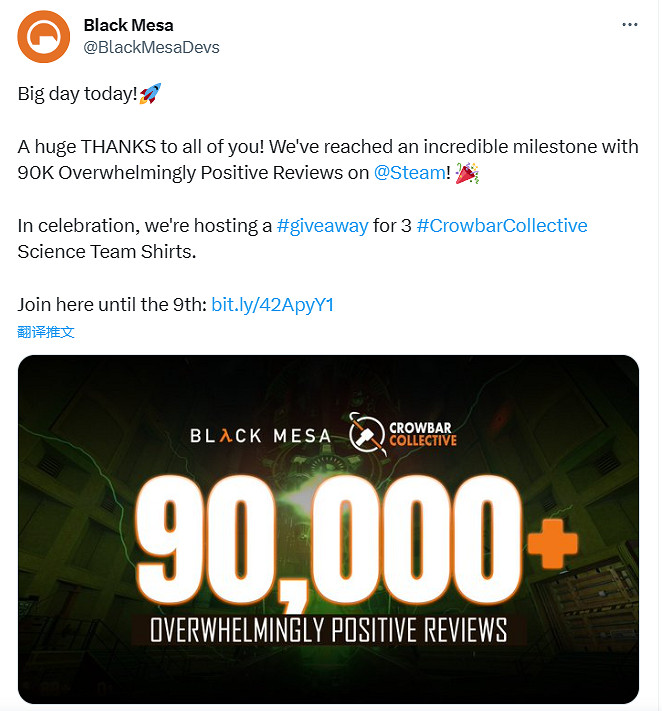Click the 'A huge THANKS' paragraph text
The height and width of the screenshot is (711, 662).
pyautogui.click(x=300, y=146)
